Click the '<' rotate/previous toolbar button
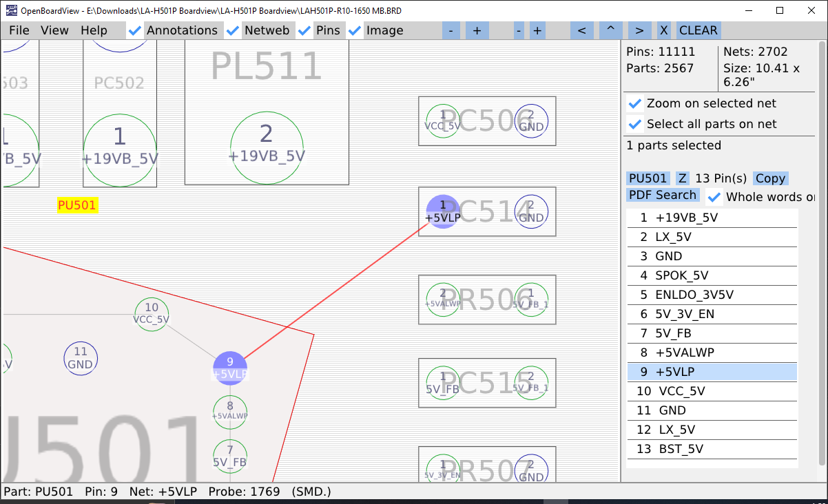This screenshot has width=828, height=504. pos(581,30)
